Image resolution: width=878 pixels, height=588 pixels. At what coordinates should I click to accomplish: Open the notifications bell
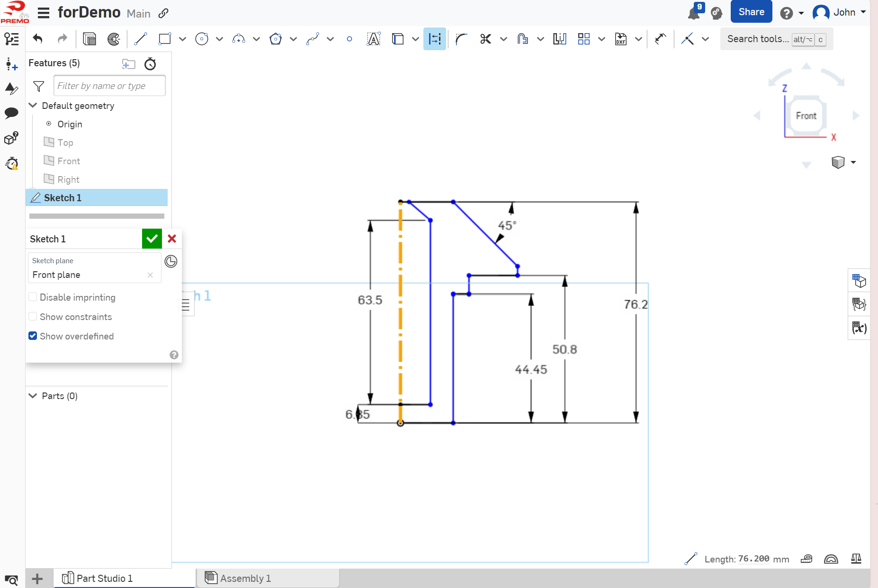click(694, 13)
